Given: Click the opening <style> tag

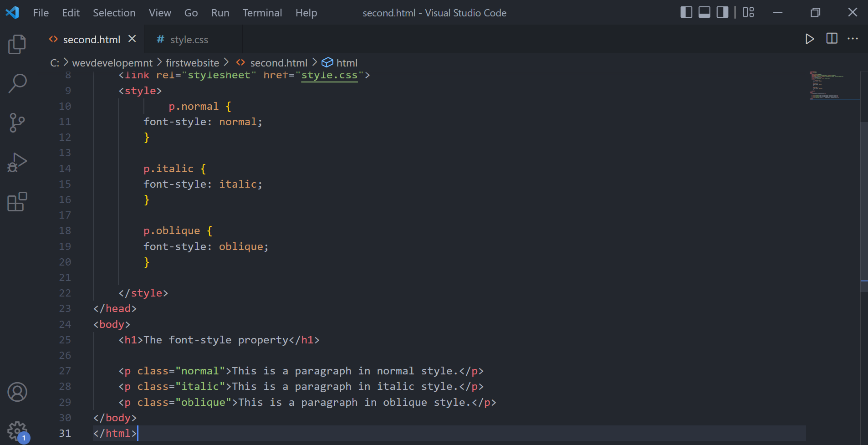Looking at the screenshot, I should click(140, 91).
